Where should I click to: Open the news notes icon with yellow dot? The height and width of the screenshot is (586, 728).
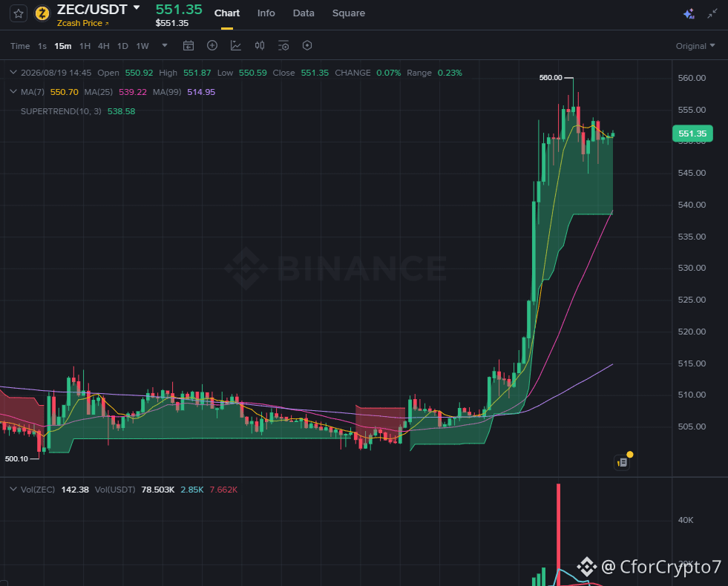622,462
